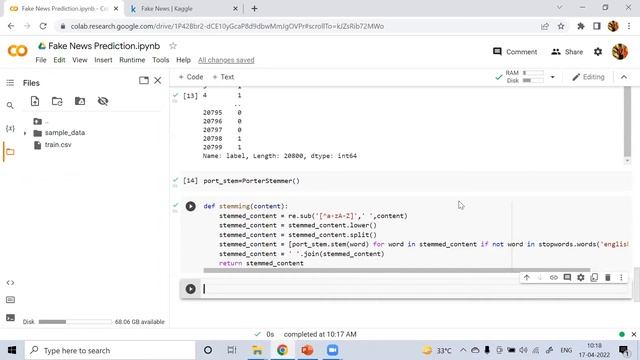The width and height of the screenshot is (640, 360).
Task: Click the Disk usage bar
Action: tap(533, 80)
